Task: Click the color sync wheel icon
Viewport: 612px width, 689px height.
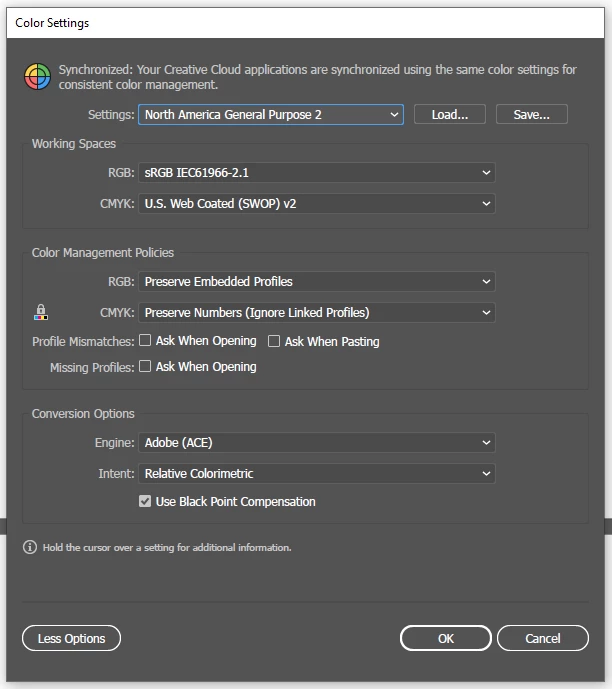Action: [x=37, y=76]
